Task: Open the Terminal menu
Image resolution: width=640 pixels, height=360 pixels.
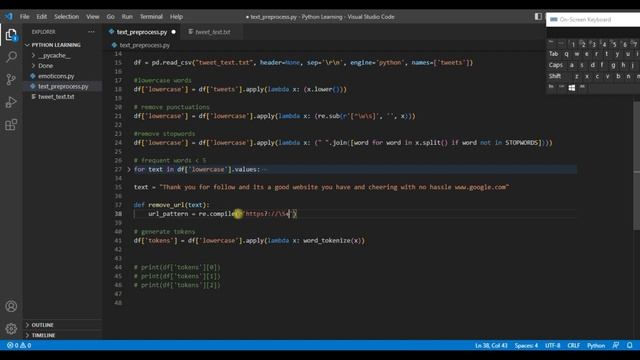Action: (x=151, y=17)
